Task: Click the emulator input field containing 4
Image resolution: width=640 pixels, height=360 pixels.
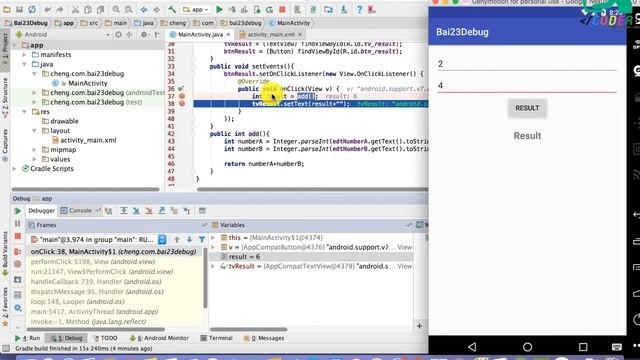Action: tap(527, 85)
